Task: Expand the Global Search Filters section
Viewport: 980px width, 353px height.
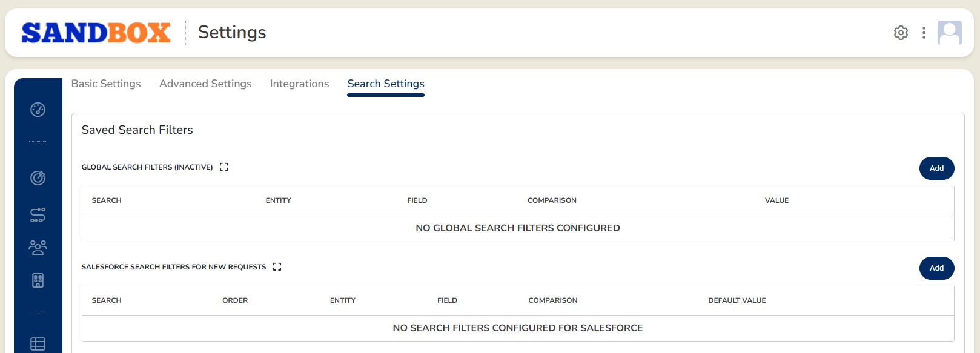Action: [x=224, y=167]
